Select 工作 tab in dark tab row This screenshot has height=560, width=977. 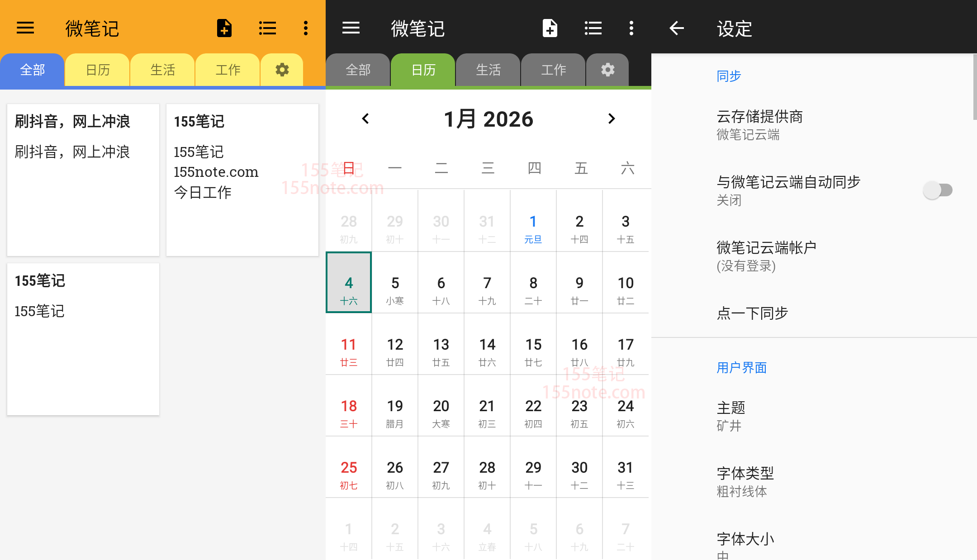coord(553,70)
